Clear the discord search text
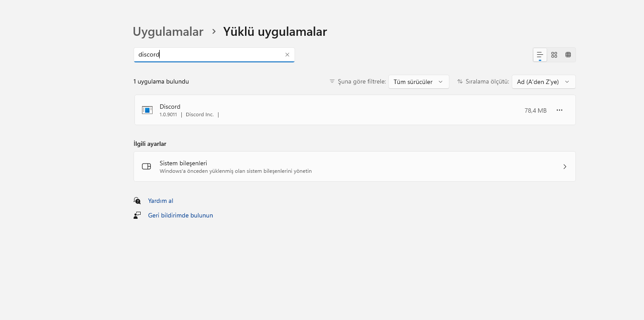This screenshot has height=320, width=644. point(287,55)
